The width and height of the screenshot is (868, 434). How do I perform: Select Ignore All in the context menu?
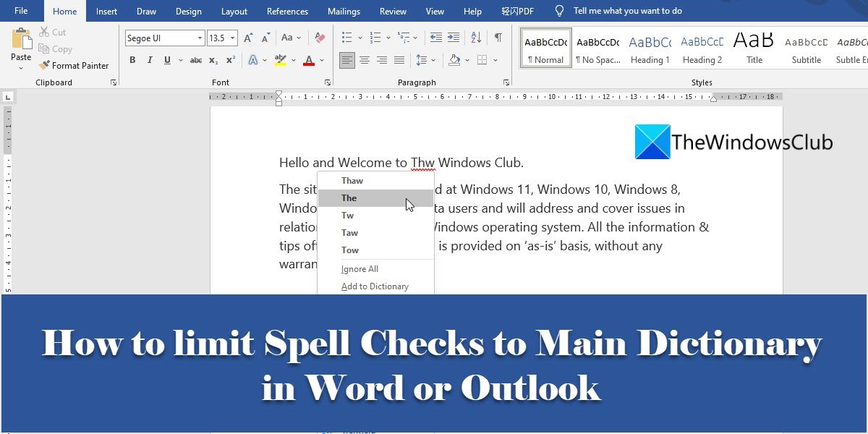coord(375,269)
